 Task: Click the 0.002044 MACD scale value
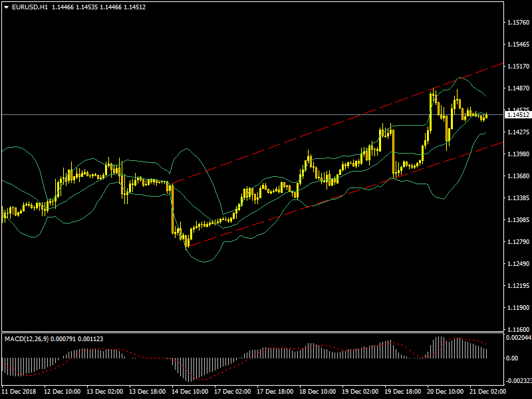pos(518,338)
